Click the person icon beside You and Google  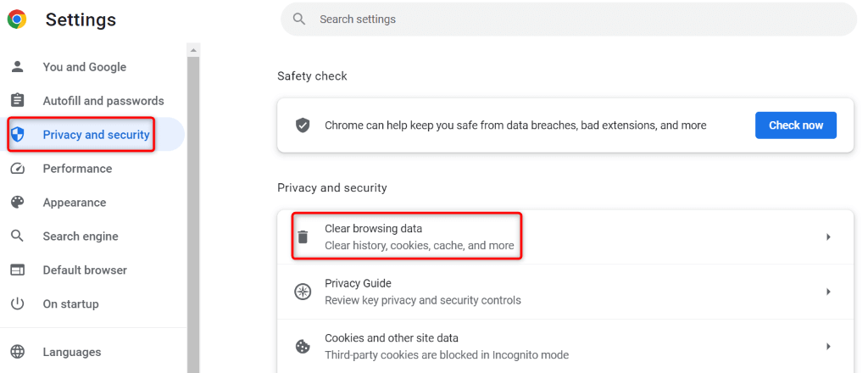click(17, 67)
